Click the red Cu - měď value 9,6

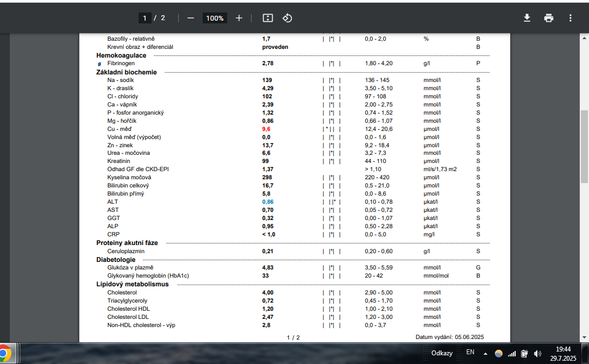(266, 129)
